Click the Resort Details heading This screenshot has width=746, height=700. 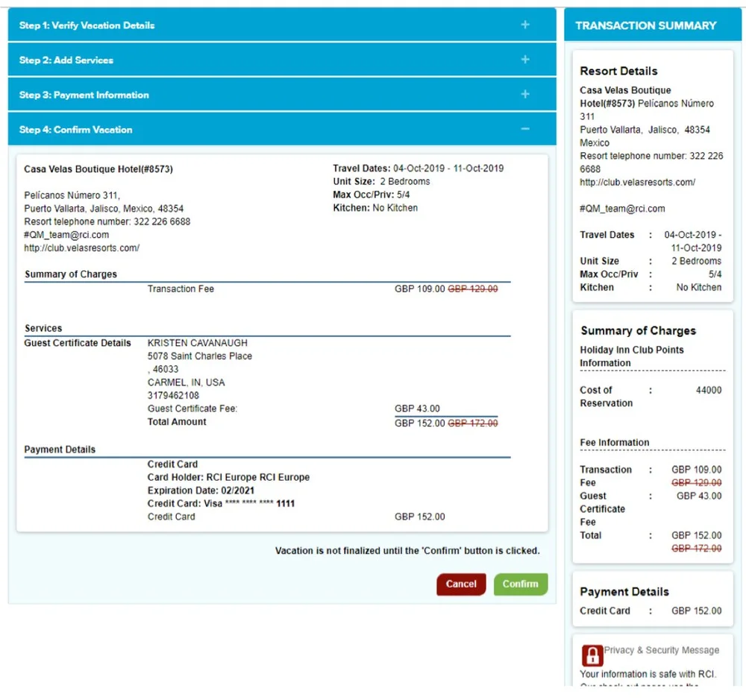pos(618,71)
